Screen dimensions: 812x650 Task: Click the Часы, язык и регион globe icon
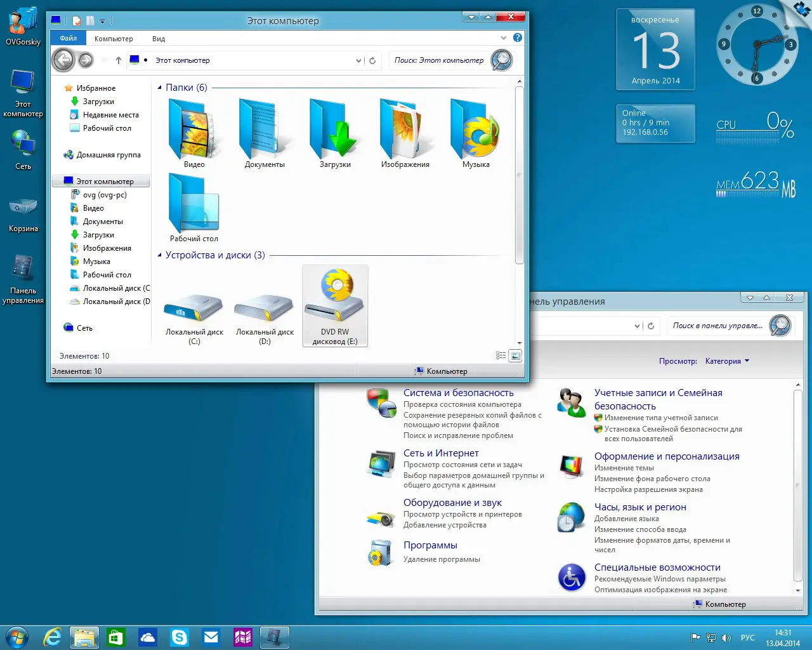click(572, 517)
